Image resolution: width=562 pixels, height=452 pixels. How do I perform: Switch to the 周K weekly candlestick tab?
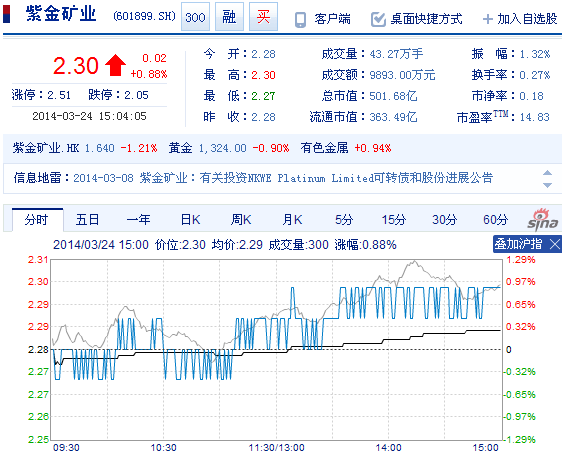tap(241, 219)
